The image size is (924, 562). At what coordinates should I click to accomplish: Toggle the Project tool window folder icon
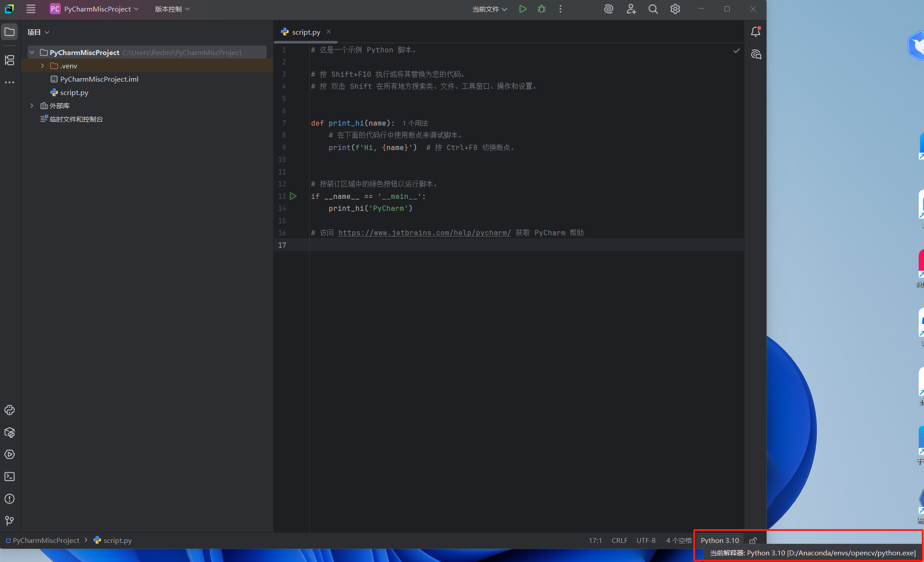tap(9, 32)
